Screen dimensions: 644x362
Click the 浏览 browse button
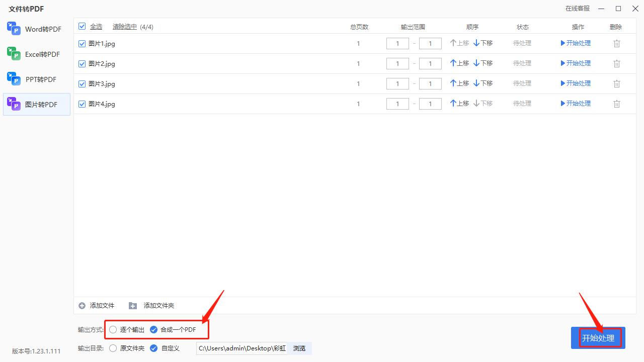[299, 348]
